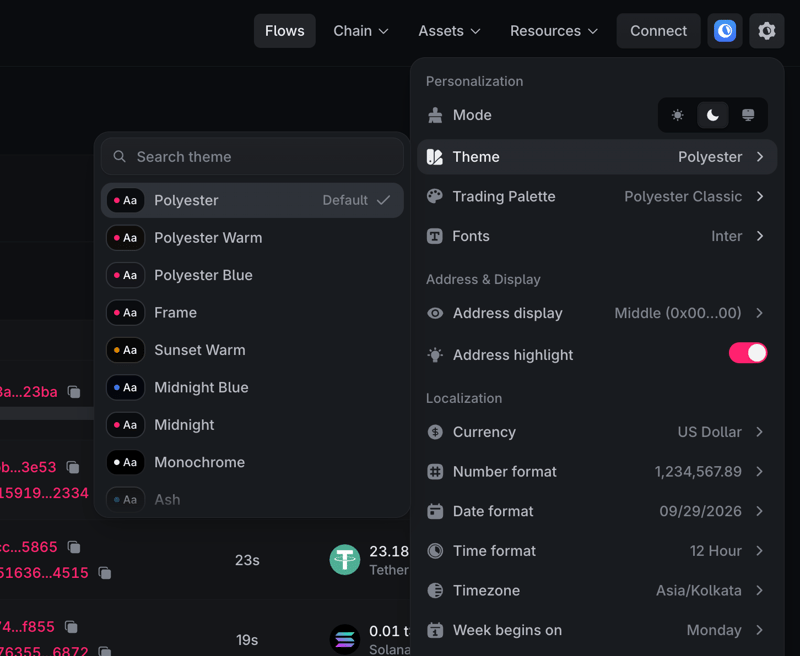
Task: Open the Chain dropdown menu
Action: click(x=361, y=31)
